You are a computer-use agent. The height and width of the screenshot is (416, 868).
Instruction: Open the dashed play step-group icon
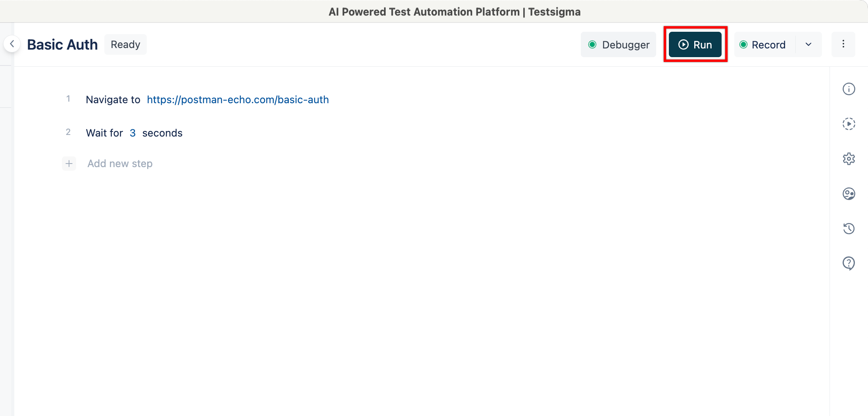pyautogui.click(x=849, y=124)
